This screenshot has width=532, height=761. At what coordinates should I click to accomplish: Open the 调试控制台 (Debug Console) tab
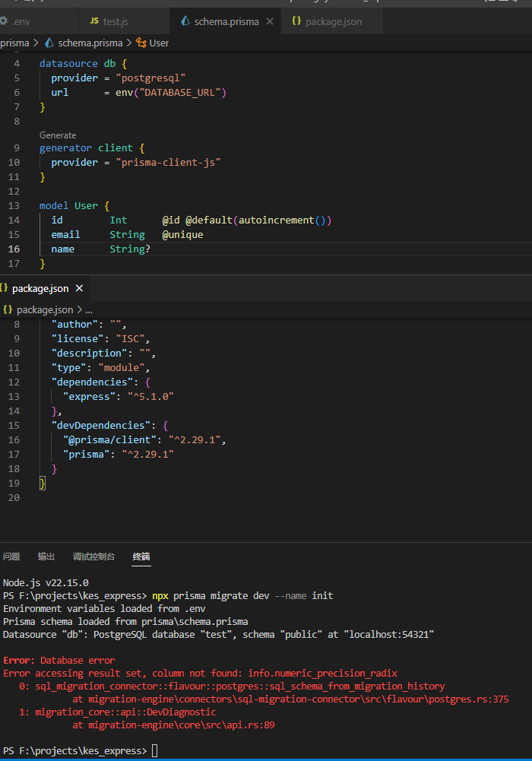[93, 556]
